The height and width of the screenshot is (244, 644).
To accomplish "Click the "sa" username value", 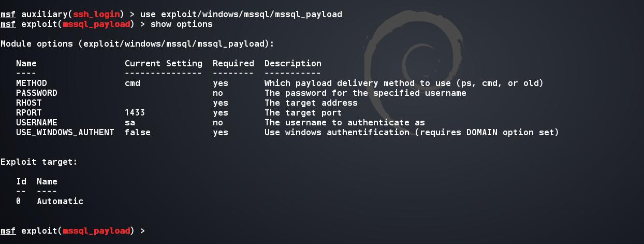I will (x=130, y=123).
